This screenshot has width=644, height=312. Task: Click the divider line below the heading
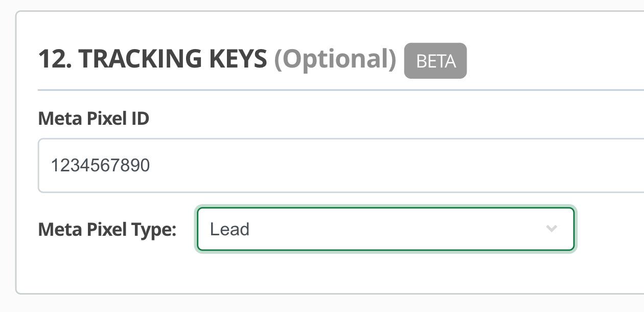click(x=337, y=90)
